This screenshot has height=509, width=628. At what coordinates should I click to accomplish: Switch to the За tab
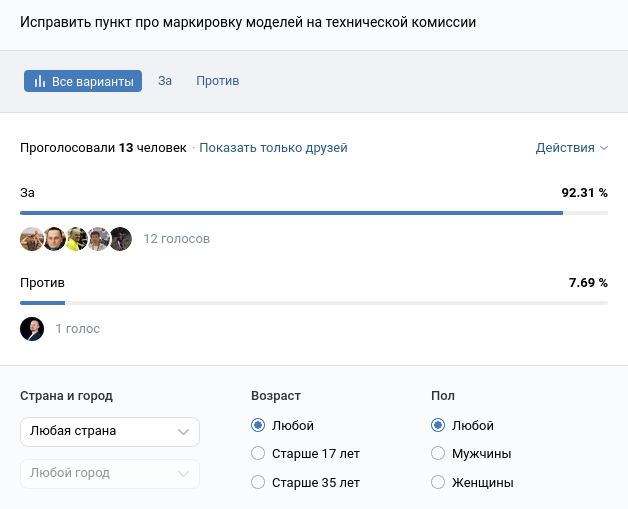(x=165, y=81)
